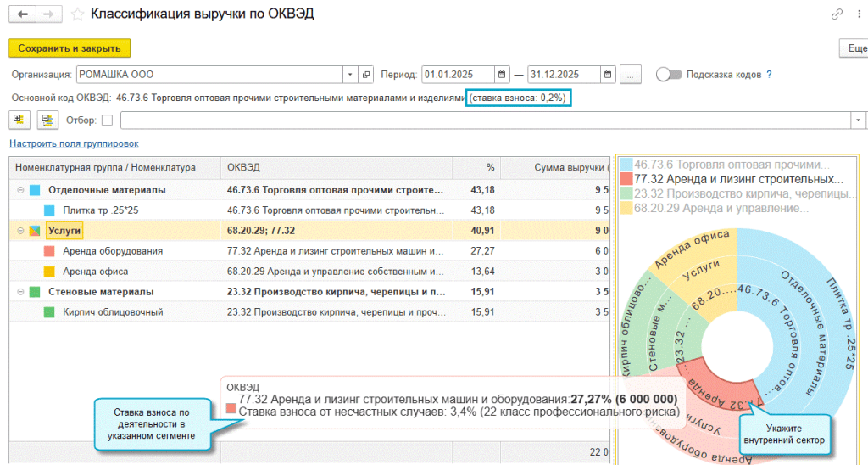Select the Кирпич облицовочный row
Screen dimensions: 868x465
309,312
